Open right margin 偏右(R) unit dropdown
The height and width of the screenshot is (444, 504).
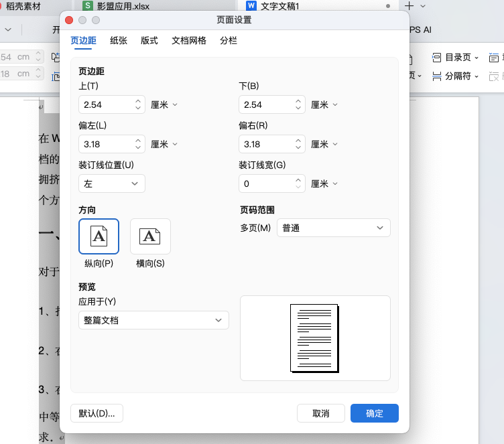tap(324, 144)
